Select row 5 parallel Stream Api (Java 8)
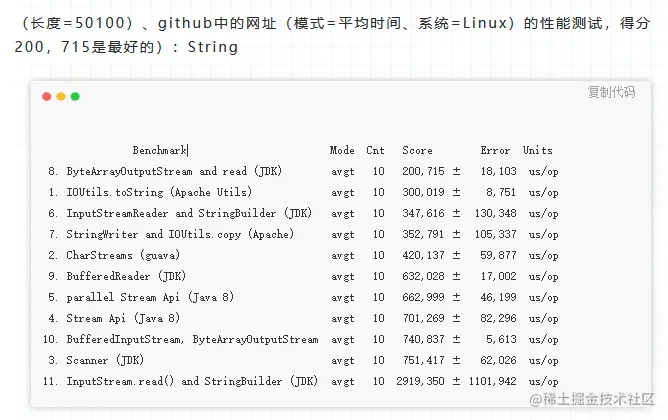The image size is (668, 420). 303,297
